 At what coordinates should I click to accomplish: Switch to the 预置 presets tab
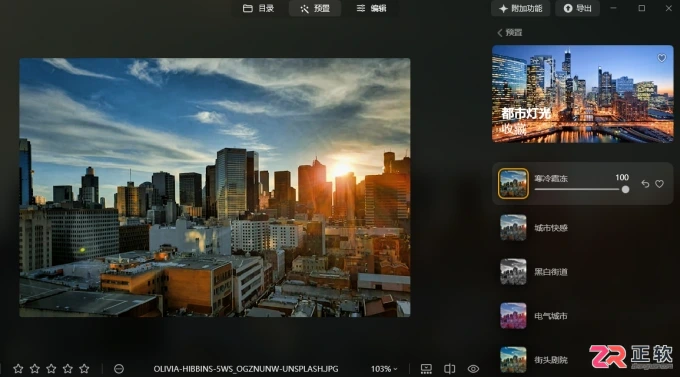[x=315, y=8]
